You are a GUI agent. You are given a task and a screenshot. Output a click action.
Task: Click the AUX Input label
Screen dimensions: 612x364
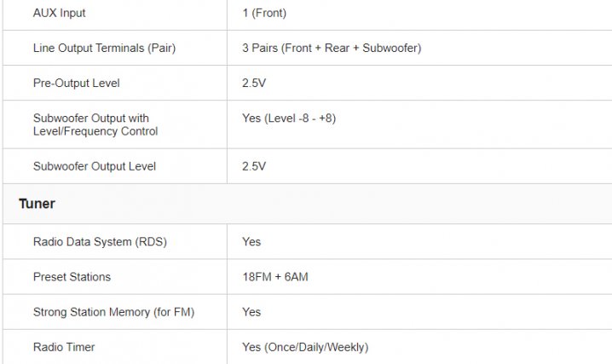tap(60, 14)
